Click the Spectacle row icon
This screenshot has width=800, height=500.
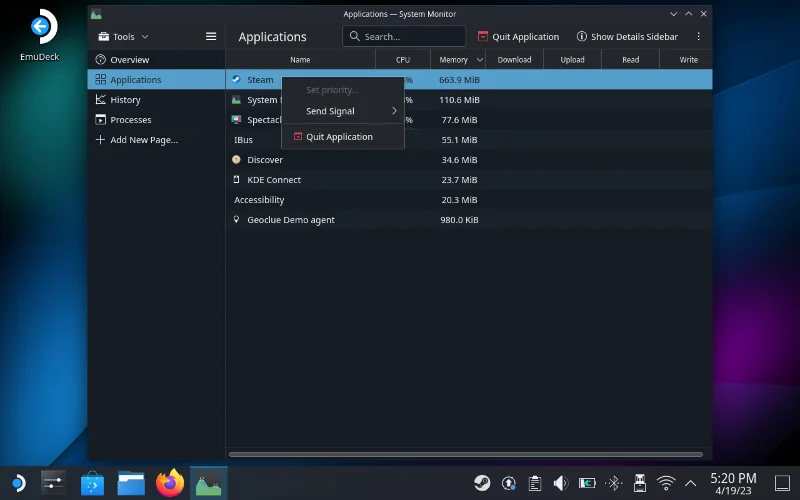(x=236, y=119)
